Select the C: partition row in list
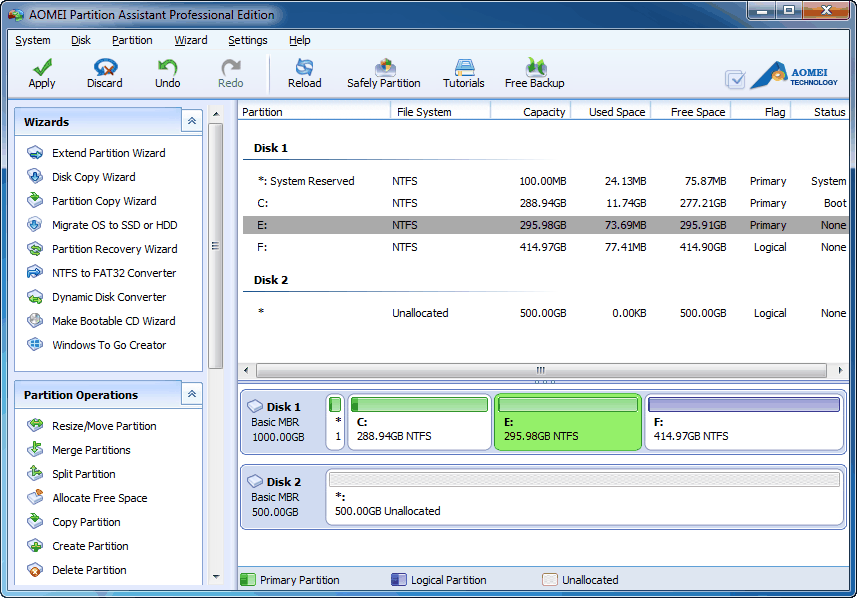 click(x=545, y=203)
